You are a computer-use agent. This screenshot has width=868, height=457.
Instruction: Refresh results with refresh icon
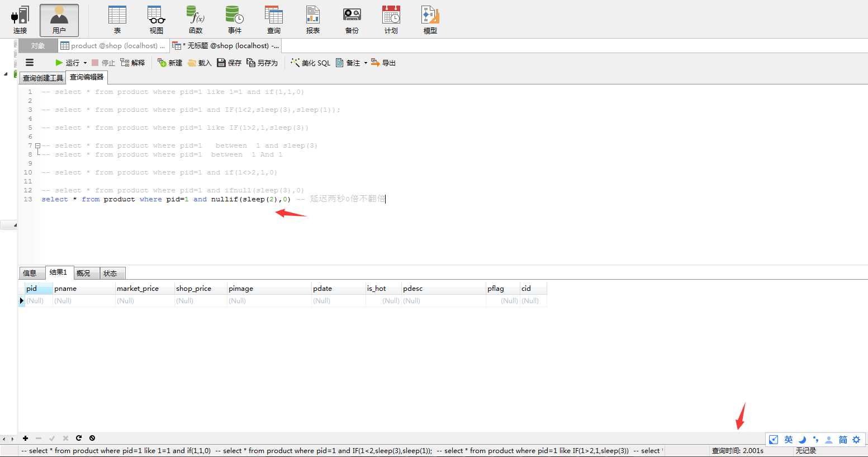click(79, 439)
